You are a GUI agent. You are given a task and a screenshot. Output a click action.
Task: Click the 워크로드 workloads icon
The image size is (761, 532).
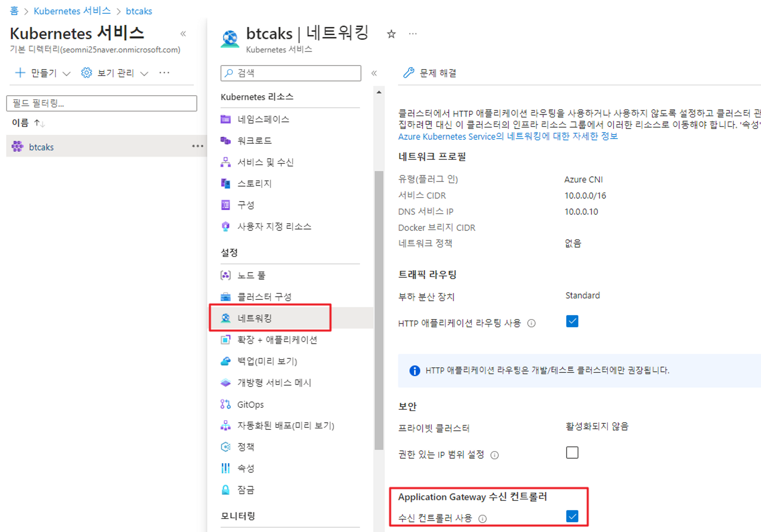[x=225, y=141]
